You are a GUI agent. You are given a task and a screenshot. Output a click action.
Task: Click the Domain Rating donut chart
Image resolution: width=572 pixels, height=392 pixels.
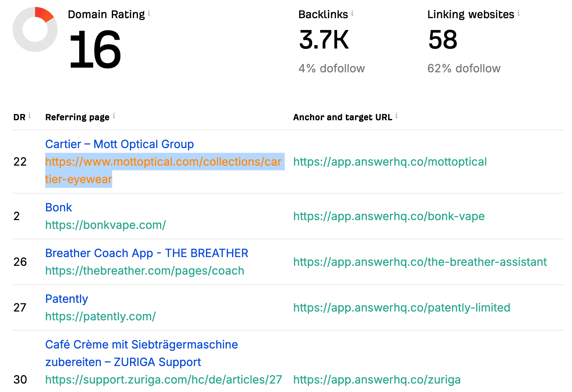[x=35, y=29]
